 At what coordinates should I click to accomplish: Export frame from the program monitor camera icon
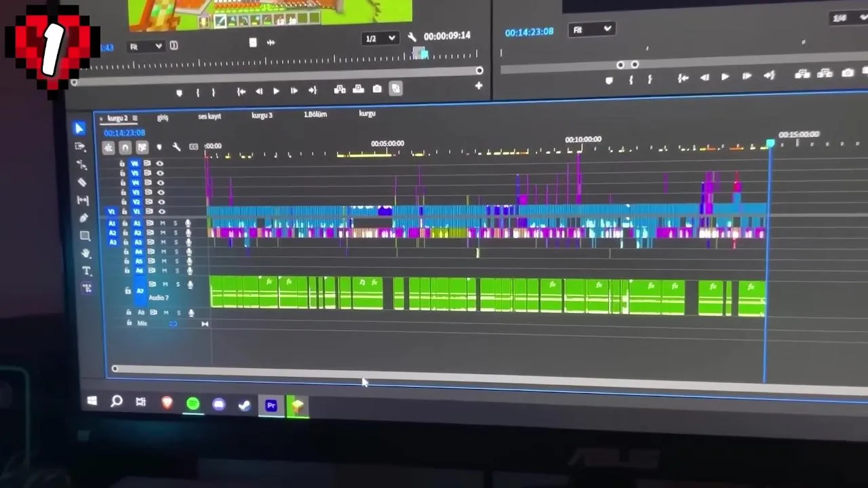(848, 73)
